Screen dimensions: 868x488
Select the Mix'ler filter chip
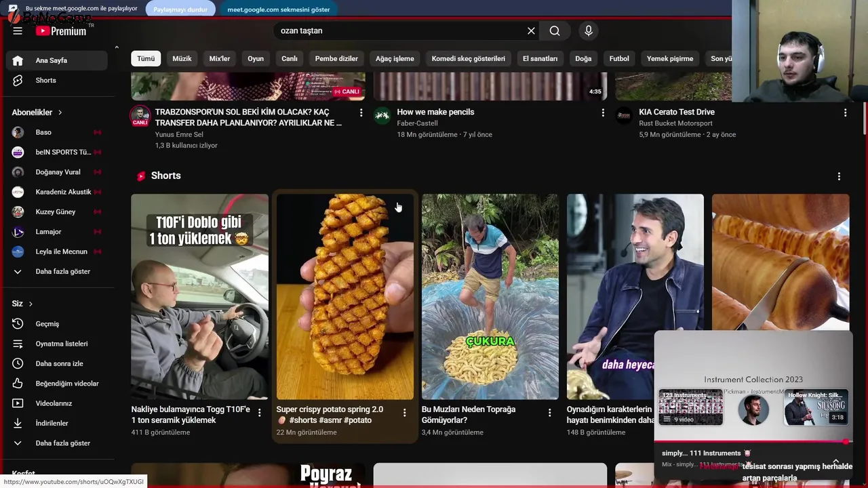click(x=220, y=59)
